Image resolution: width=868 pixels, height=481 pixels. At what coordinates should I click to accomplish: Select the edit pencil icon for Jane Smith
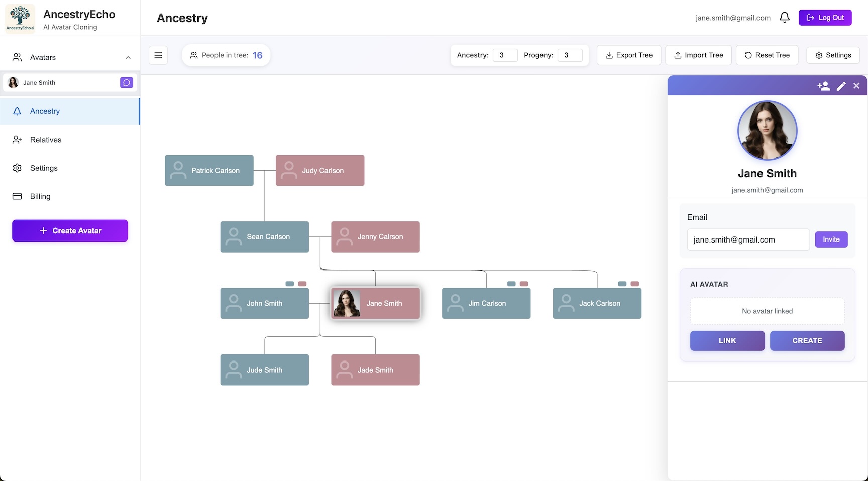click(841, 86)
